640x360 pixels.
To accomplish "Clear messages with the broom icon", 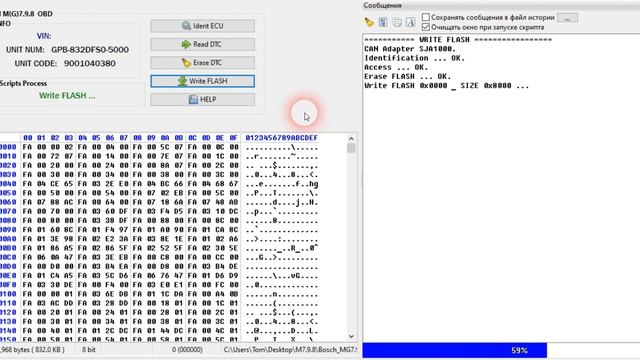I will (x=369, y=22).
